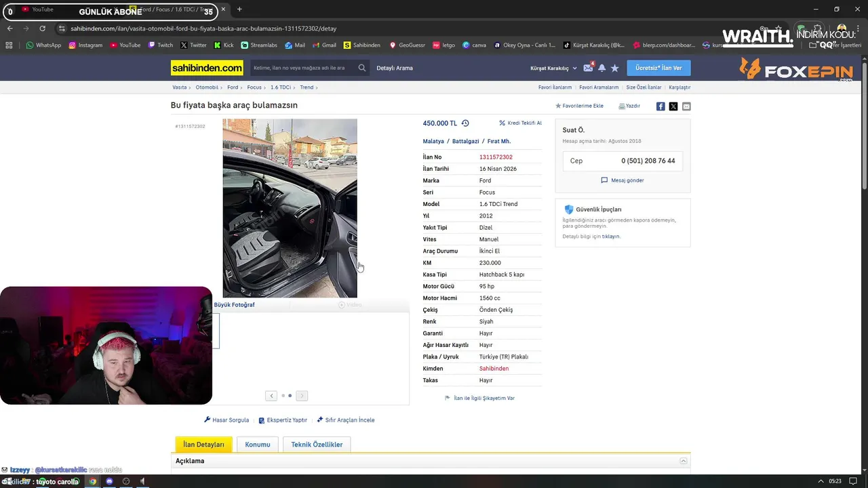Select the Video tab

[350, 305]
